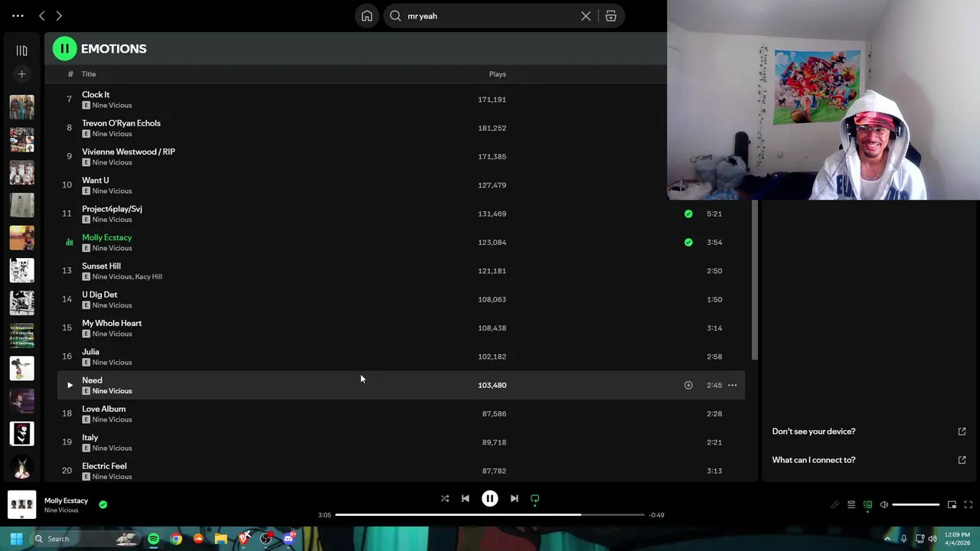Sort tracks by the Plays column
The height and width of the screenshot is (551, 980).
(498, 74)
